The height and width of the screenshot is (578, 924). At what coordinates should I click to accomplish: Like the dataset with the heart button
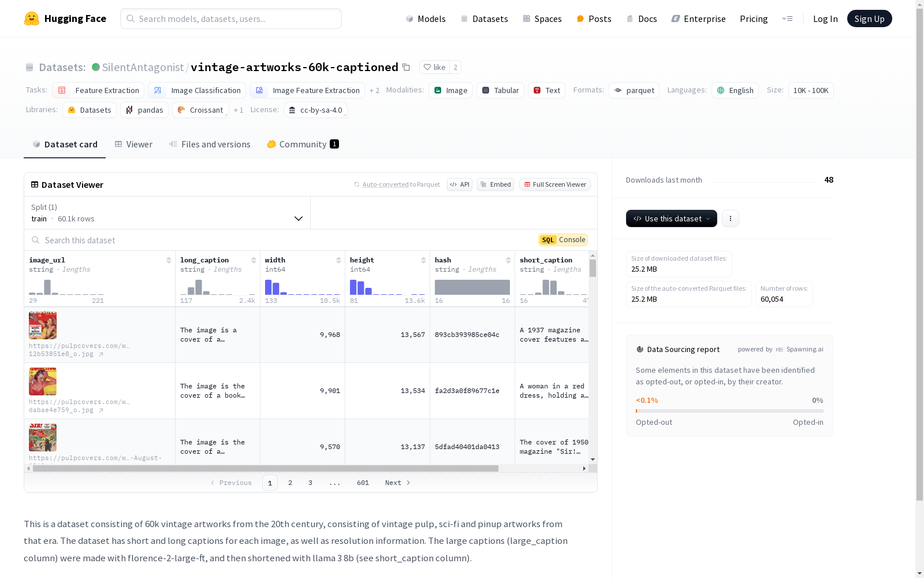[434, 67]
